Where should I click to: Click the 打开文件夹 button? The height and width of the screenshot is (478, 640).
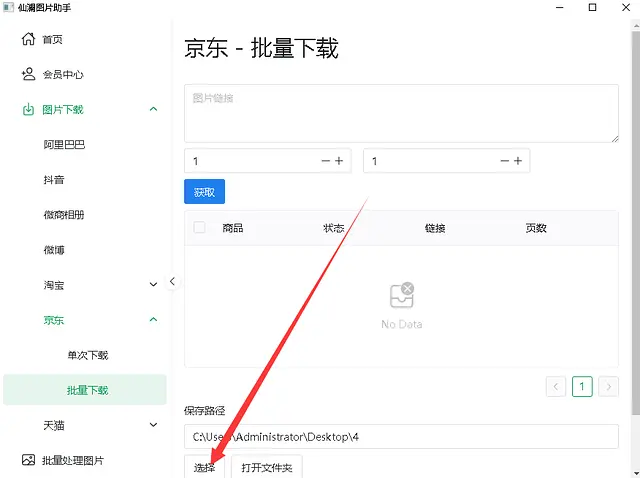click(267, 467)
